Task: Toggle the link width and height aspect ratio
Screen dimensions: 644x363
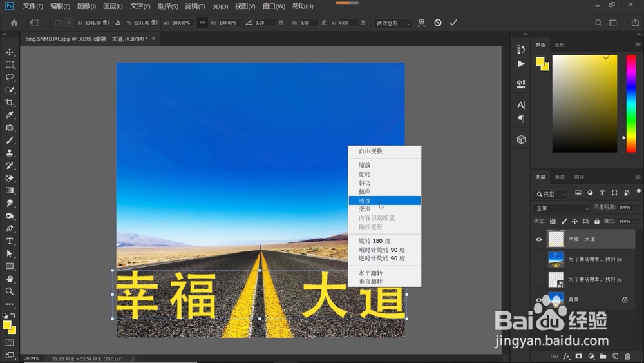Action: (x=202, y=23)
